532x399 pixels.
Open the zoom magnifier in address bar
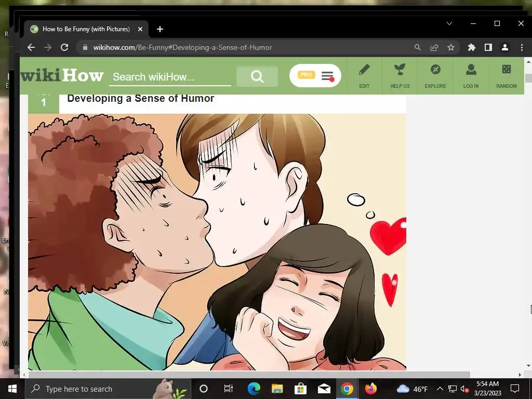[x=418, y=47]
